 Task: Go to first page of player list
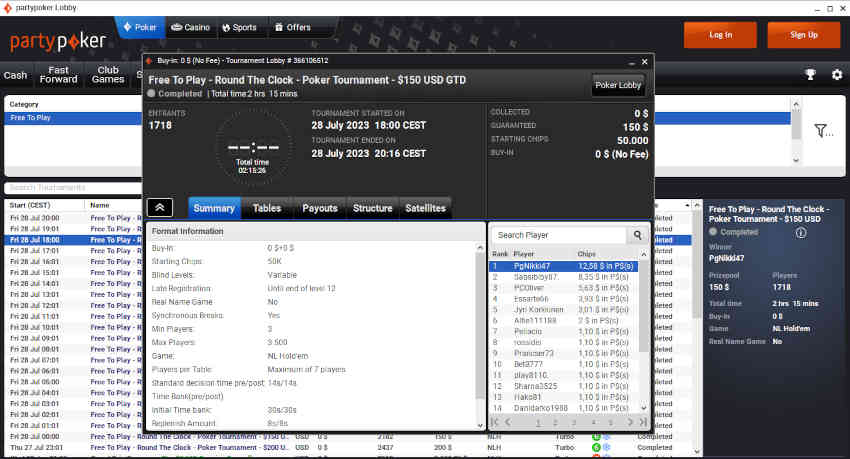[494, 422]
